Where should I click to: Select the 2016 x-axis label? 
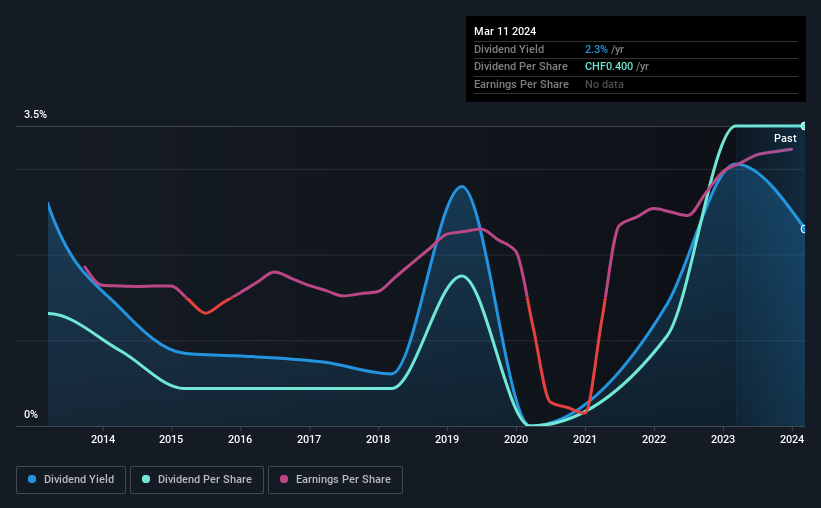240,439
